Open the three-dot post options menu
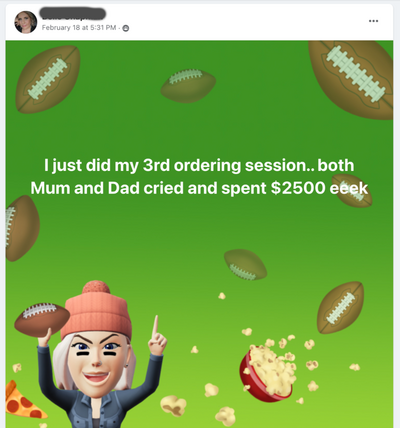 [x=373, y=21]
